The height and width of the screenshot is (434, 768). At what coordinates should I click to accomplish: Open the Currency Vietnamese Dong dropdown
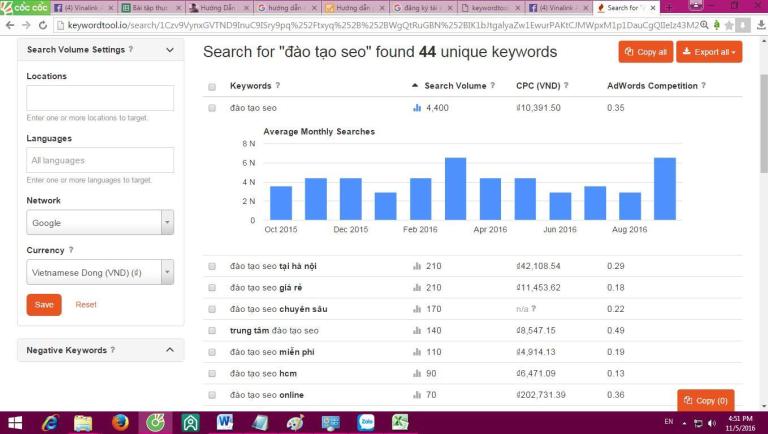tap(100, 272)
